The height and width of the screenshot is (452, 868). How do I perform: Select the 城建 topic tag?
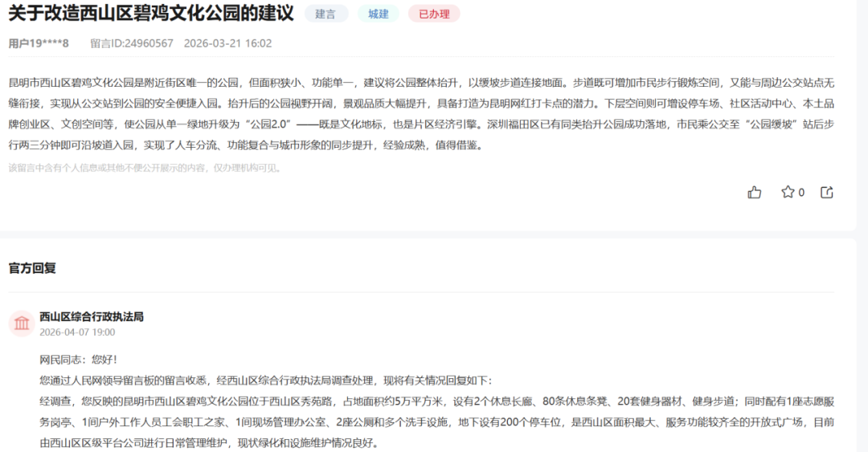(379, 14)
